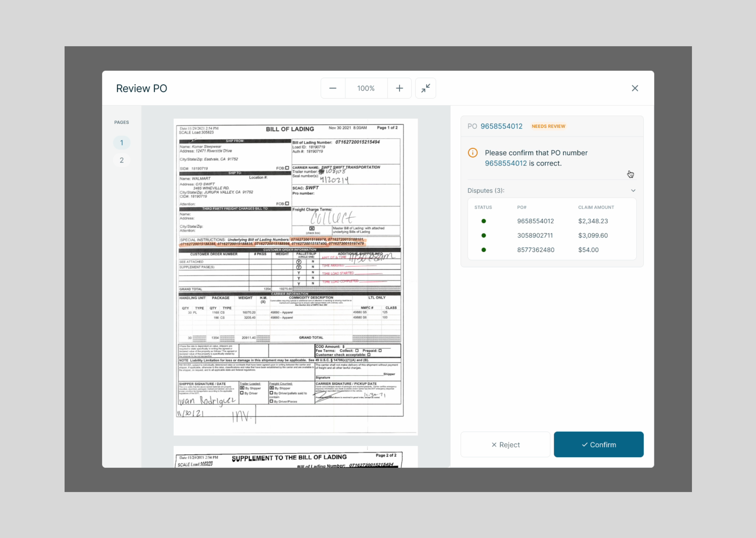Image resolution: width=756 pixels, height=538 pixels.
Task: Click the collapse fullscreen arrows icon
Action: coord(425,88)
